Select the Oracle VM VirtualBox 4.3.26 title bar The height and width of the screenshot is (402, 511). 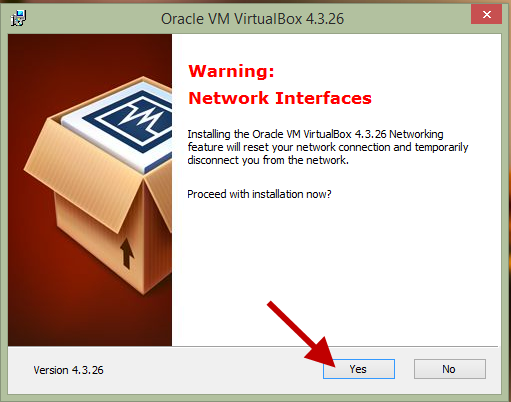[x=252, y=19]
